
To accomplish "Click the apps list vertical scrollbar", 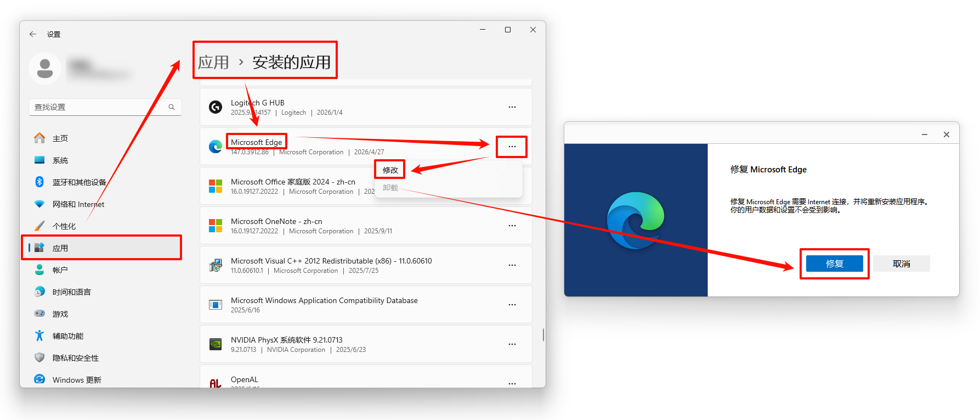I will click(x=543, y=334).
